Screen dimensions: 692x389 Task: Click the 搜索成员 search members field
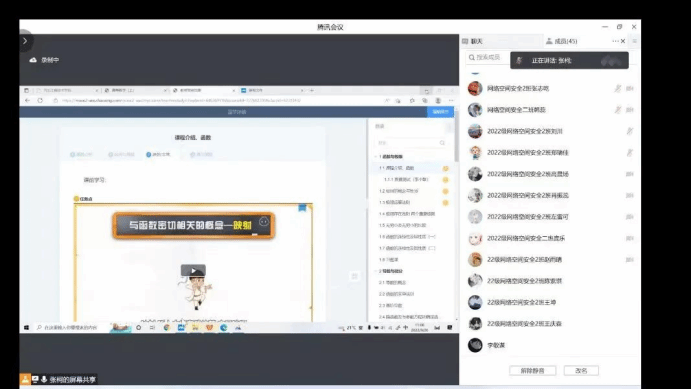pyautogui.click(x=487, y=57)
